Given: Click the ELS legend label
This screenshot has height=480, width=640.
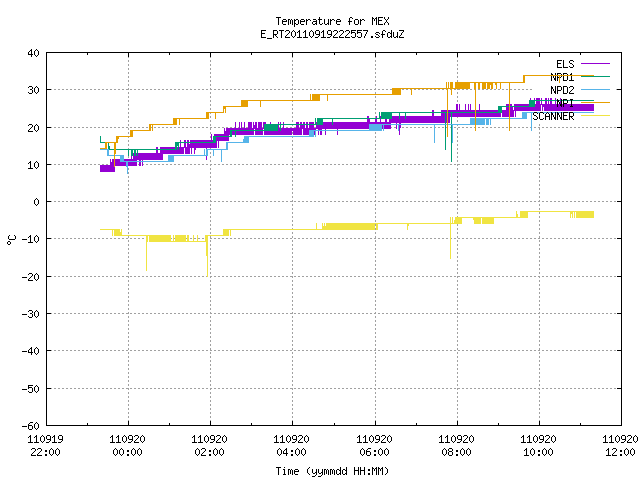Looking at the screenshot, I should coord(565,64).
